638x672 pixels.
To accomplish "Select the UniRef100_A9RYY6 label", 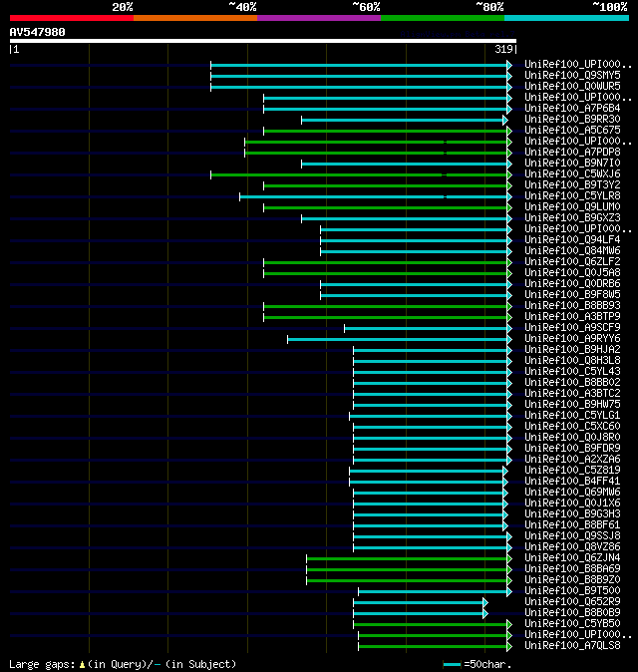I will (572, 339).
